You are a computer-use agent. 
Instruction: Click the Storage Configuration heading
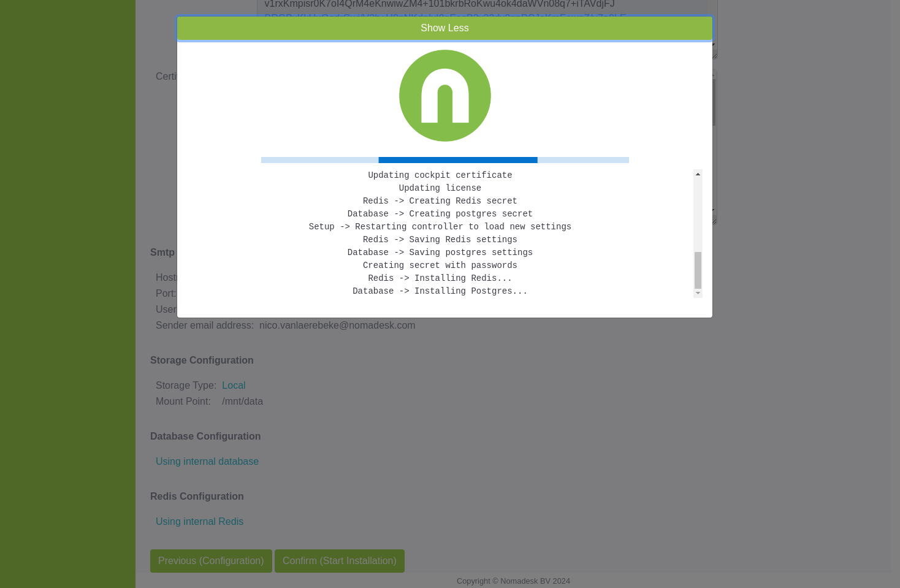point(202,361)
